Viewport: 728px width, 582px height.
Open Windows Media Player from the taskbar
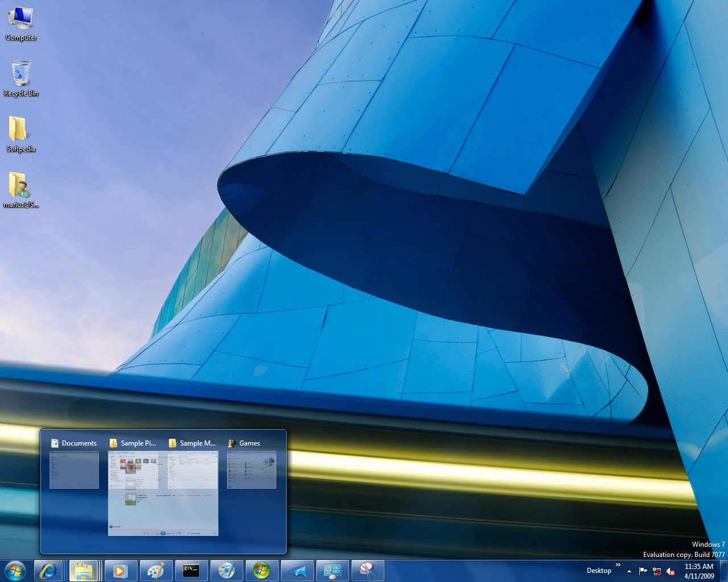(120, 571)
